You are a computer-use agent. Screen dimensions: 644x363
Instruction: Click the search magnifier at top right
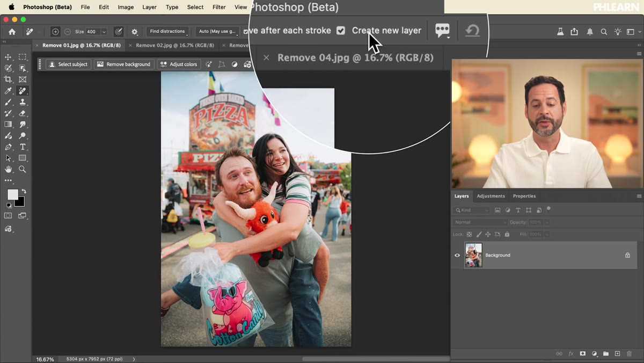[604, 32]
